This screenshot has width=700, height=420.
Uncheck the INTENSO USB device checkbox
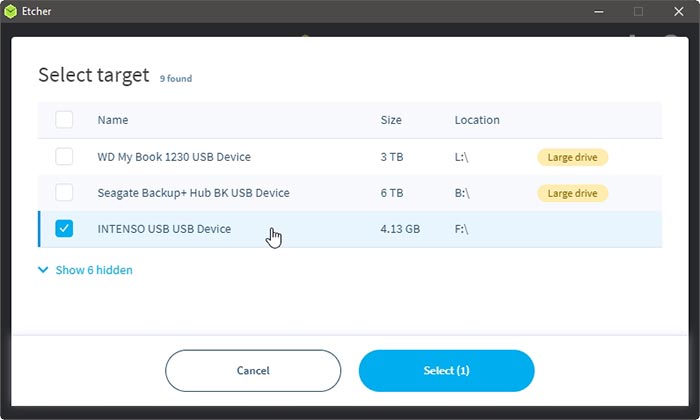(64, 229)
